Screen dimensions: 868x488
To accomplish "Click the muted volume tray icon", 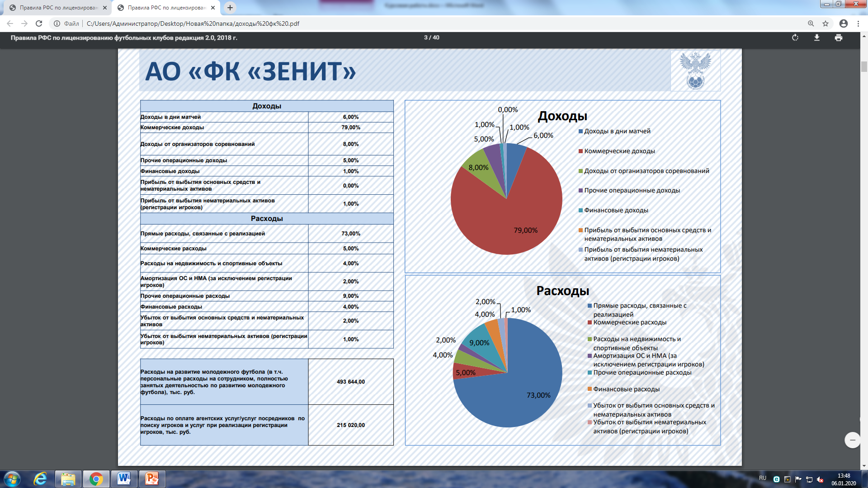I will (x=820, y=479).
